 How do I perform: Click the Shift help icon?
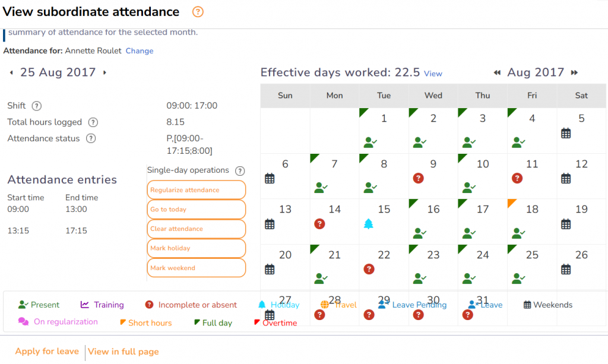click(x=37, y=106)
